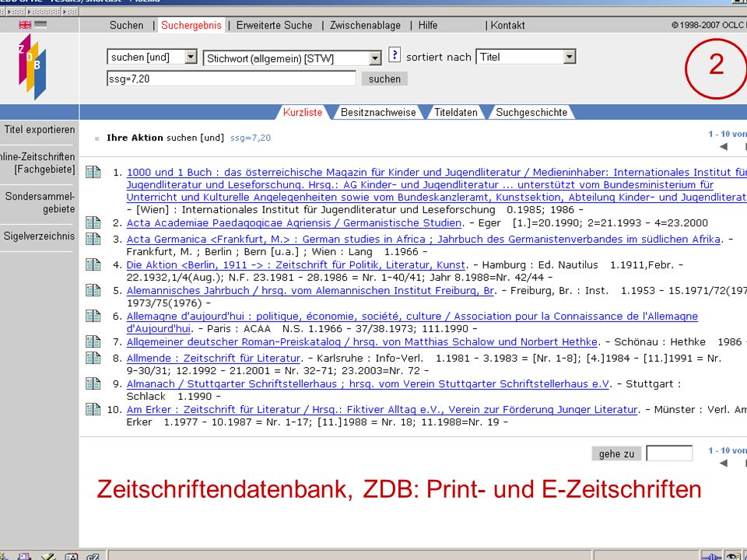Open Zwischenablage in the top menu
Image resolution: width=747 pixels, height=560 pixels.
[366, 25]
